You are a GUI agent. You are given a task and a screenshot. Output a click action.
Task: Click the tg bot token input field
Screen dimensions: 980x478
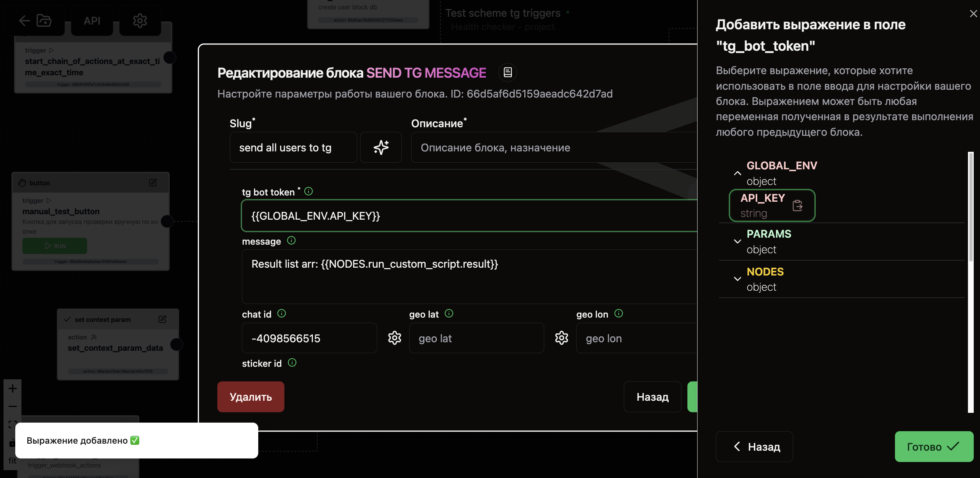pos(468,216)
